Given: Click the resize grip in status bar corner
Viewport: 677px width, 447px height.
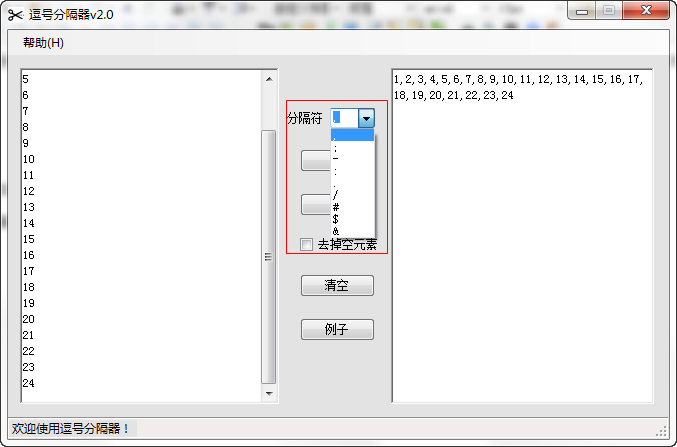Looking at the screenshot, I should (x=661, y=431).
